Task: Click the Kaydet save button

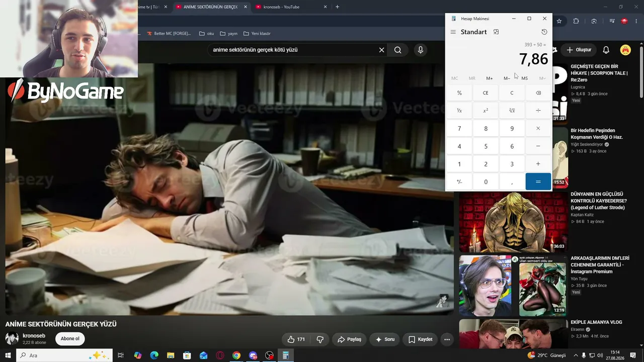Action: [x=420, y=339]
